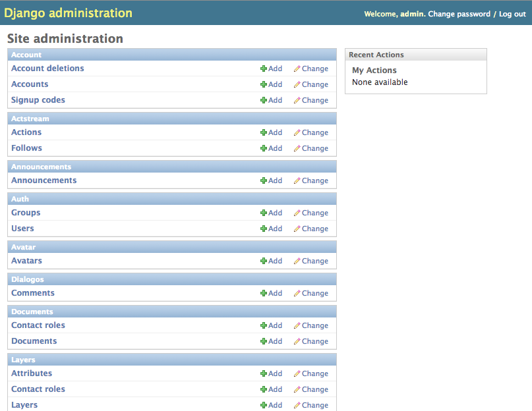Click the green plus Add icon for Announcements
This screenshot has height=411, width=532.
click(263, 180)
